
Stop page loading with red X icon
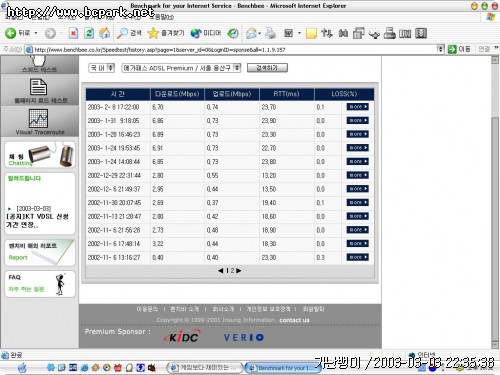coord(73,33)
